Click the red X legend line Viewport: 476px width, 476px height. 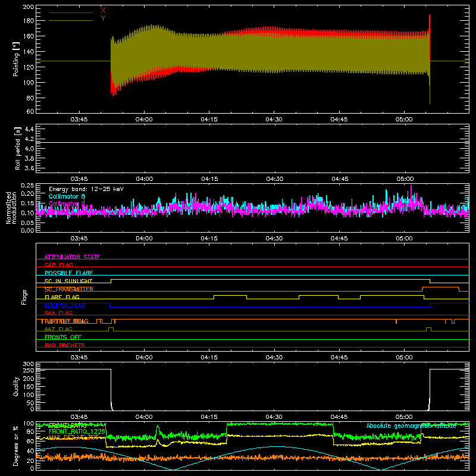[71, 12]
